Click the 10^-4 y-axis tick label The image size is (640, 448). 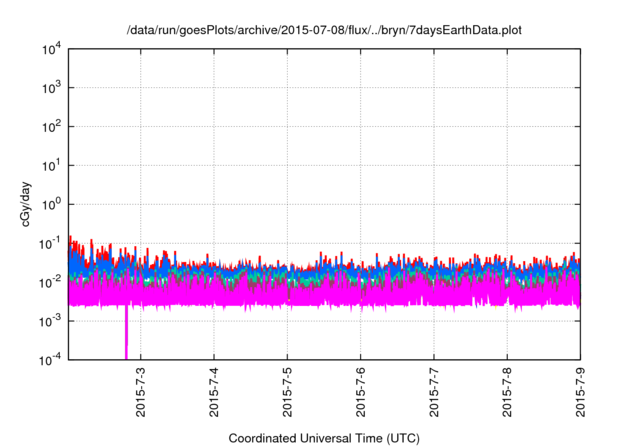(50, 359)
